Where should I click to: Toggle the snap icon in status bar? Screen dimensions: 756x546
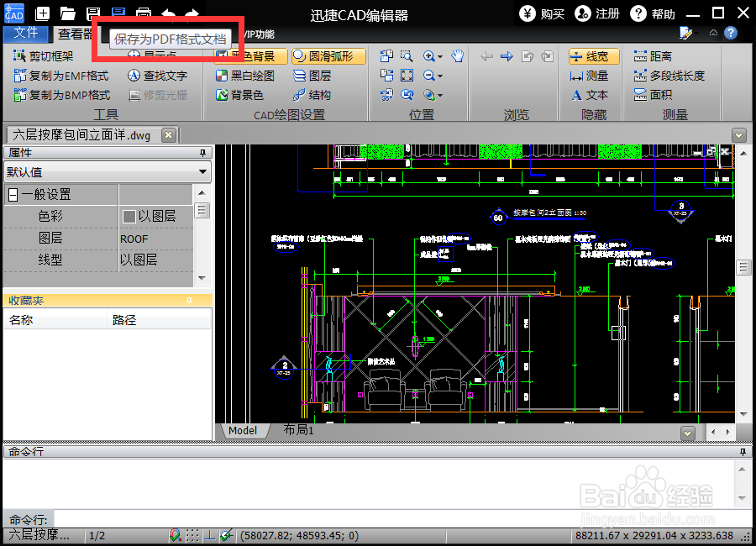175,535
